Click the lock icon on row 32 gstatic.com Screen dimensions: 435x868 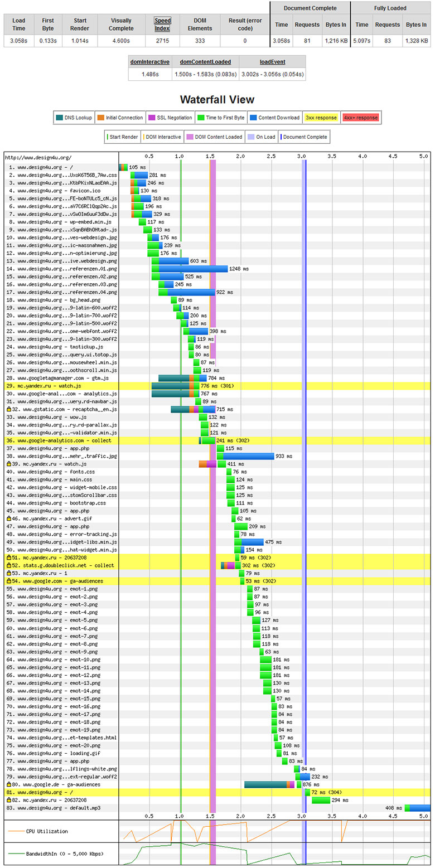[x=9, y=409]
